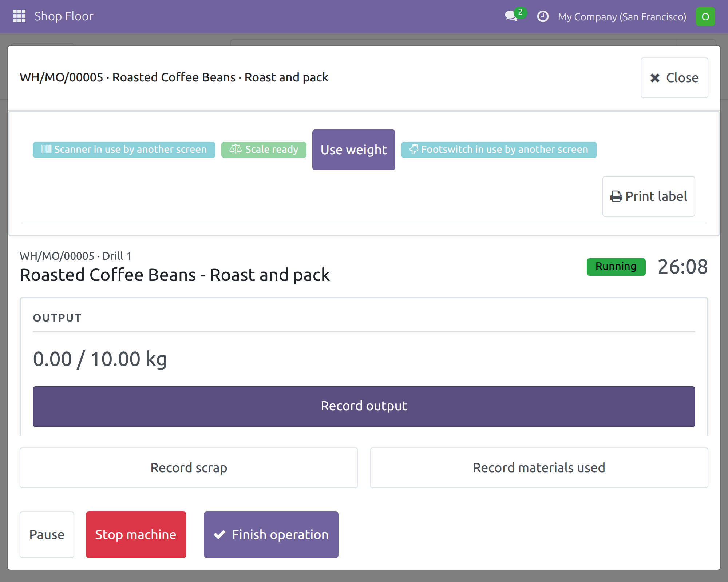Click the Finish operation button

click(x=271, y=535)
